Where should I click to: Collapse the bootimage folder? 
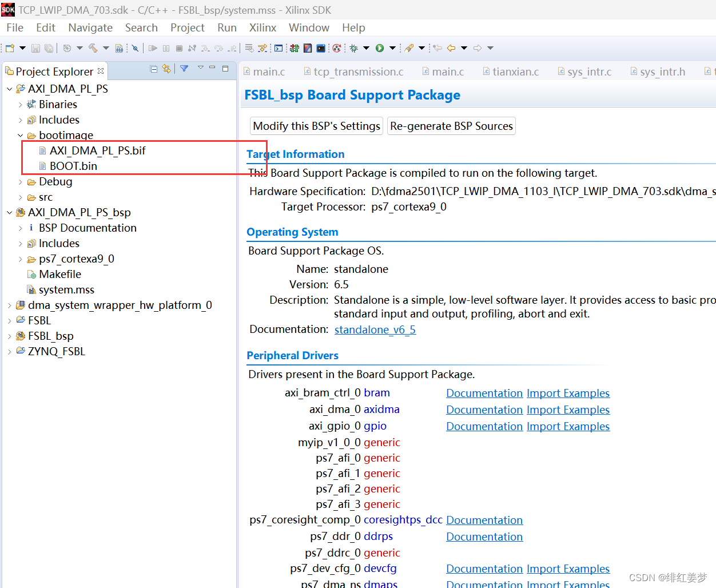coord(20,135)
